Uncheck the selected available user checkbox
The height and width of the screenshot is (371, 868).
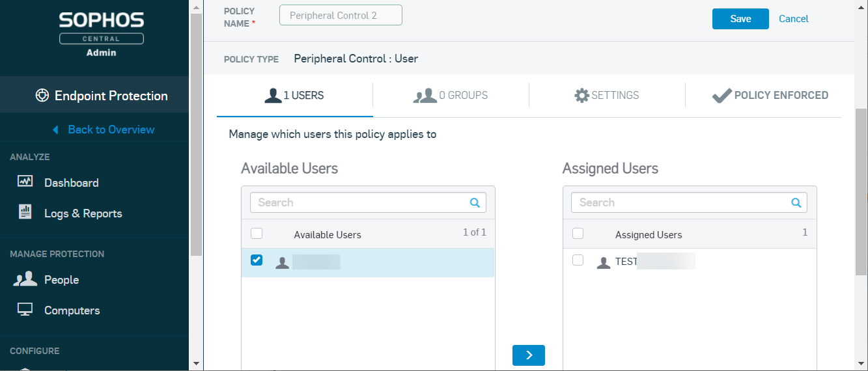pos(257,260)
